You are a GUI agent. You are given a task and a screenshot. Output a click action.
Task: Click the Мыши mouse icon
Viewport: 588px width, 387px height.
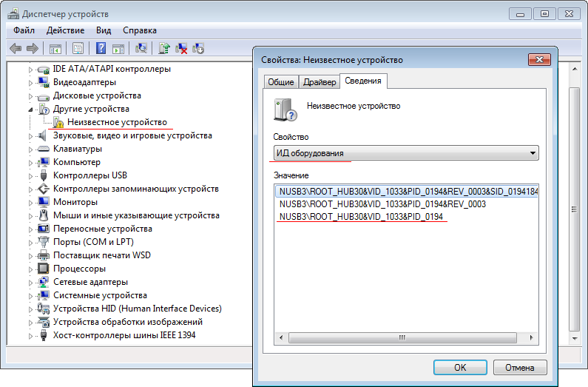(44, 215)
